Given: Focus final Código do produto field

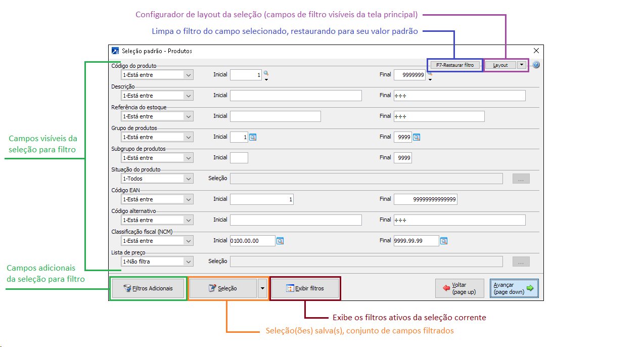Looking at the screenshot, I should point(409,75).
